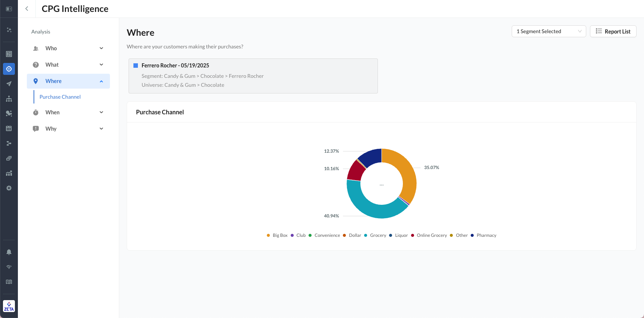The width and height of the screenshot is (644, 318).
Task: Click the Report List button
Action: tap(613, 31)
